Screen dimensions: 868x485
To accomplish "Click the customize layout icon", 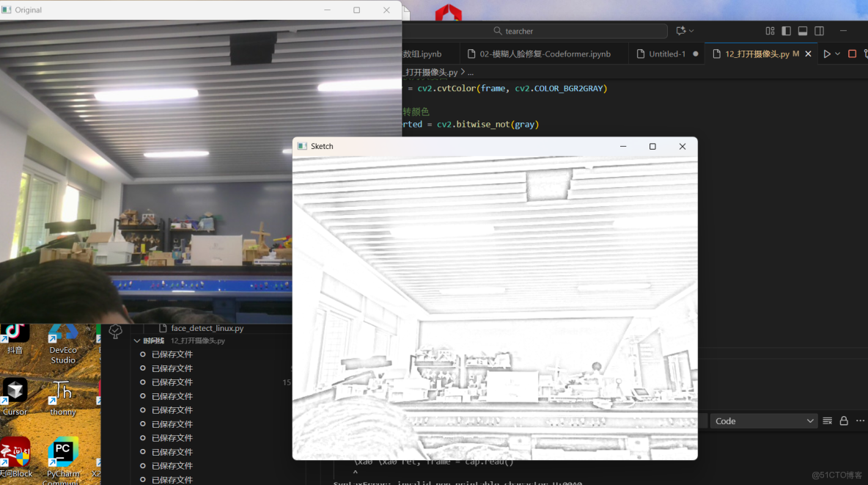I will coord(770,31).
